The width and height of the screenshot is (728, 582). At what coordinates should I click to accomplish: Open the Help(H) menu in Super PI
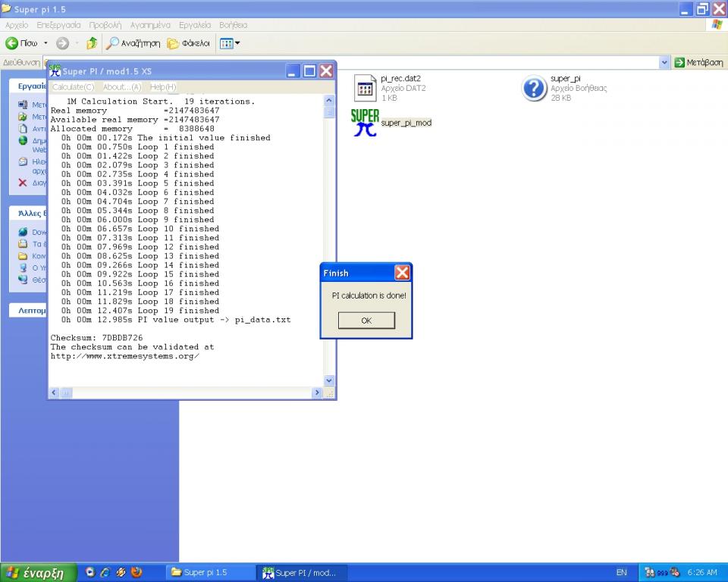coord(163,87)
